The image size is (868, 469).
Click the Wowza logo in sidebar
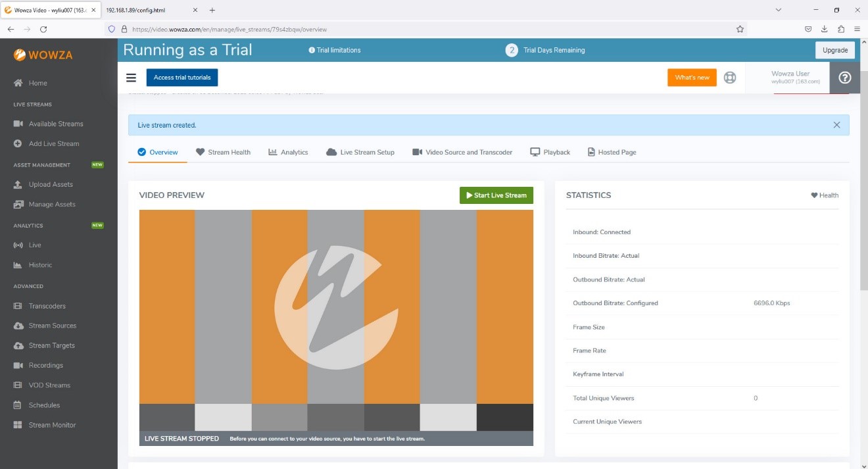coord(43,55)
